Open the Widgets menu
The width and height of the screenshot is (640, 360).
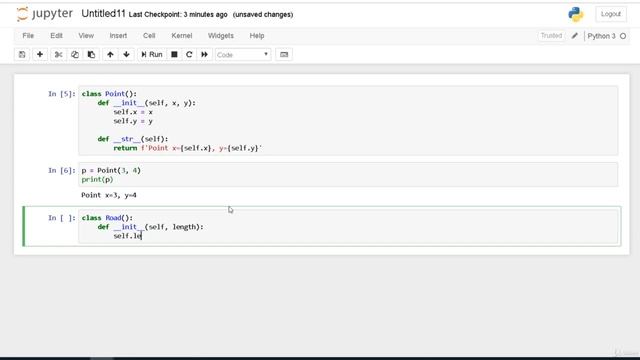221,36
